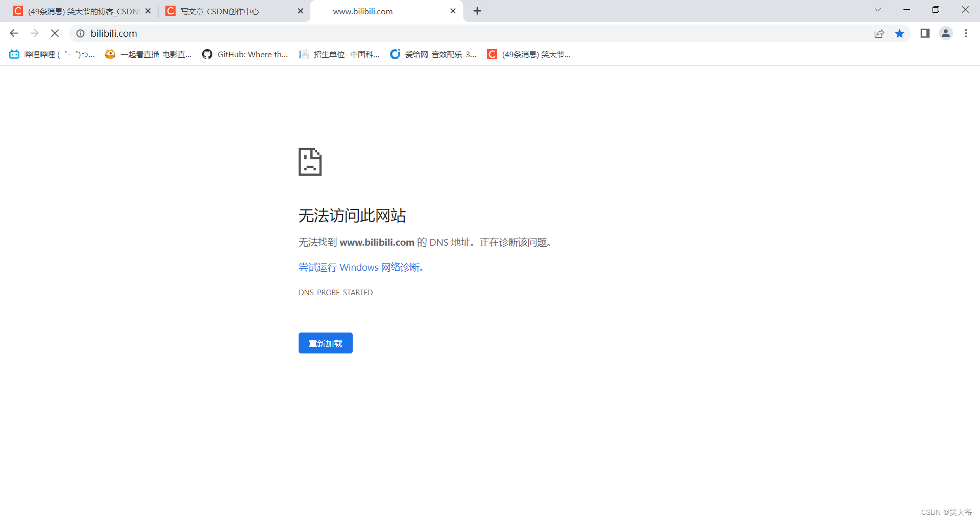The image size is (980, 521).
Task: Switch to the 笑大爷的博客_CSDN tab
Action: [83, 11]
